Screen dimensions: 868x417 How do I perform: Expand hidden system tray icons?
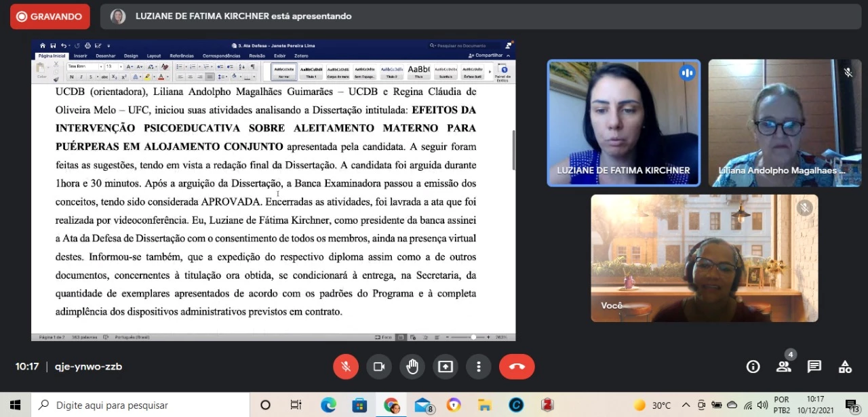coord(686,405)
